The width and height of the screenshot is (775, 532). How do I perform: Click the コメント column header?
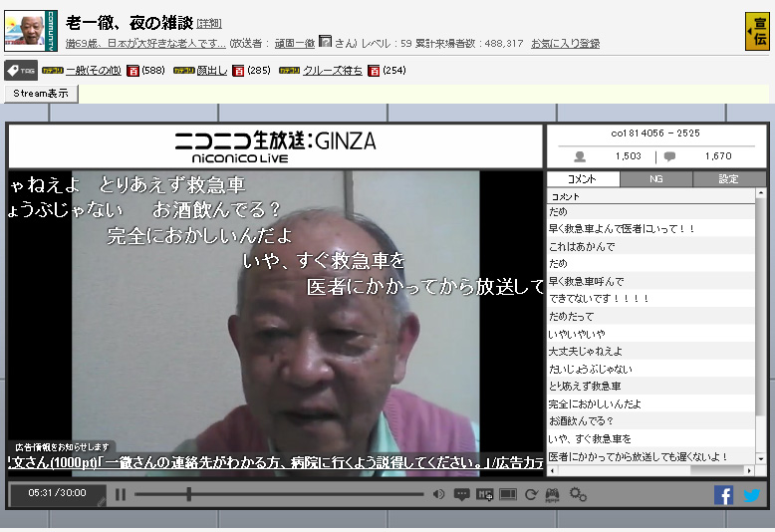(651, 196)
